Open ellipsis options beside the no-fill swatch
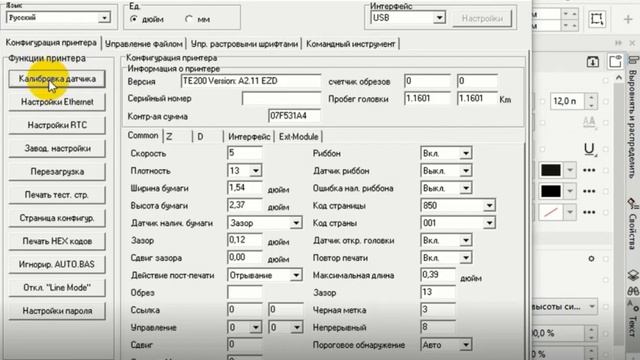Screen dimensions: 640x360 589,212
